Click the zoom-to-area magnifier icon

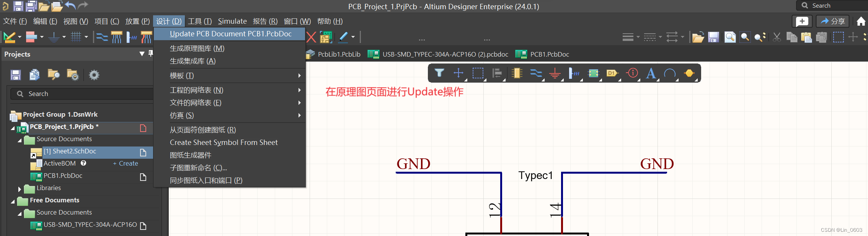point(745,37)
